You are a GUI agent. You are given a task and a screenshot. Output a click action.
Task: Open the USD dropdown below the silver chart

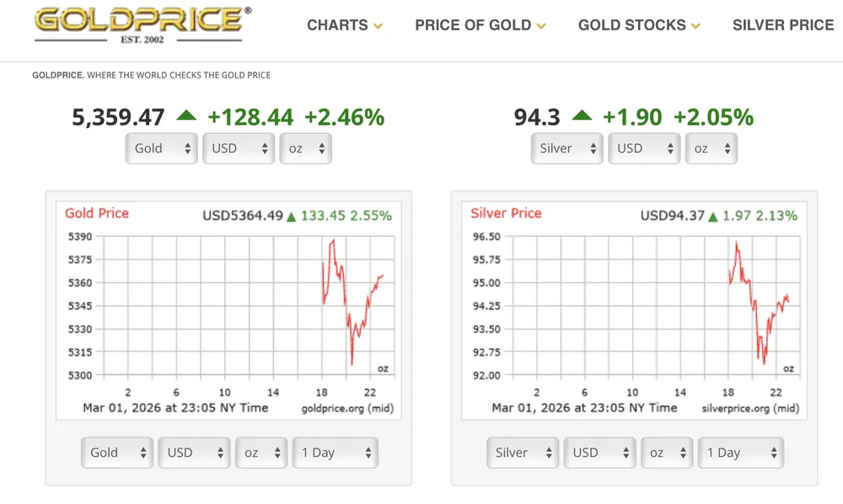pos(599,453)
